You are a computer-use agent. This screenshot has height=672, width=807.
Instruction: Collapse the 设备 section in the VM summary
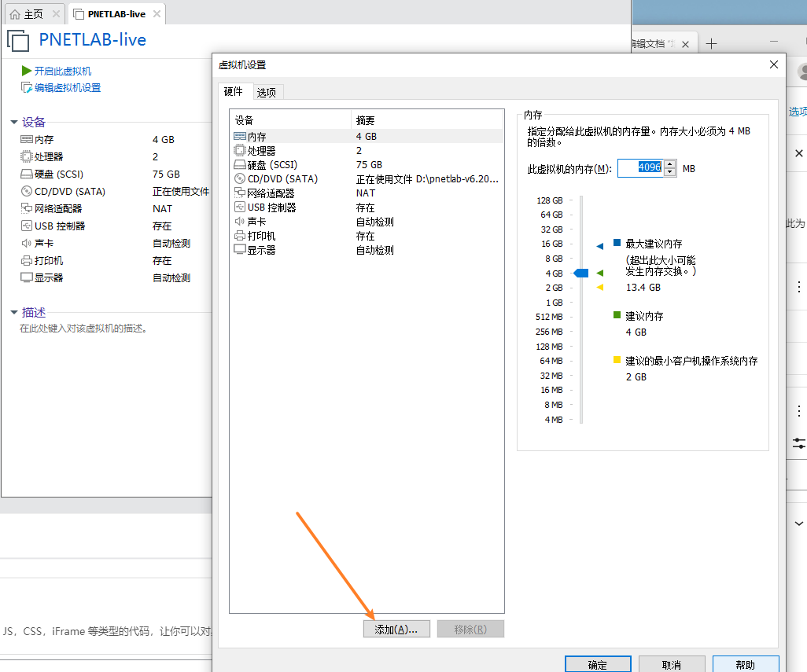click(13, 122)
